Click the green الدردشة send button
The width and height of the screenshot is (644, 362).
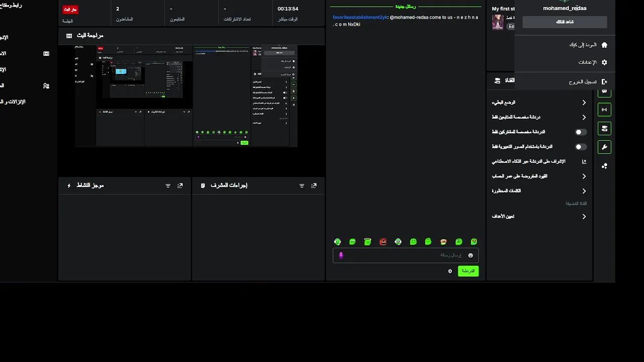(468, 271)
